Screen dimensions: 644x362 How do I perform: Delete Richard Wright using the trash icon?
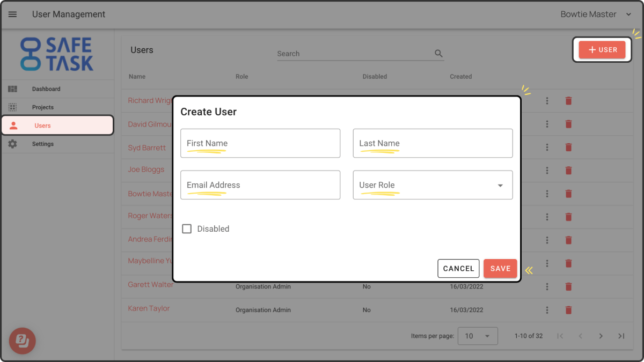568,101
